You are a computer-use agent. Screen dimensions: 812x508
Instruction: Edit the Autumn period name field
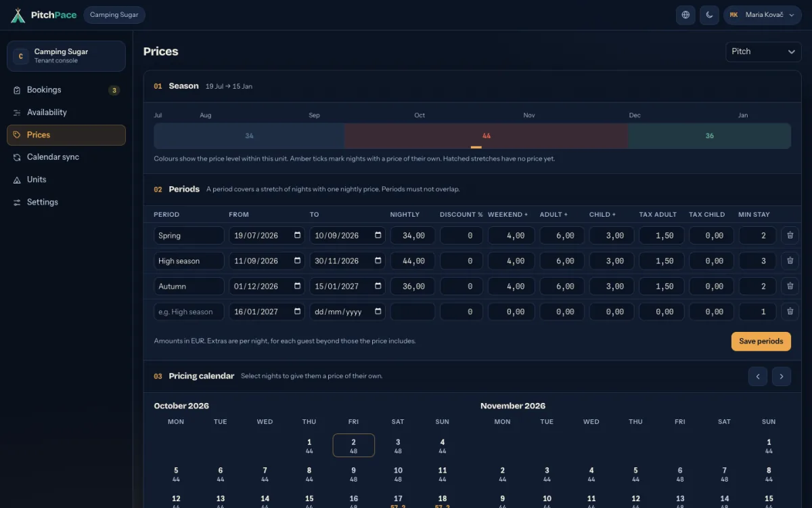point(189,287)
